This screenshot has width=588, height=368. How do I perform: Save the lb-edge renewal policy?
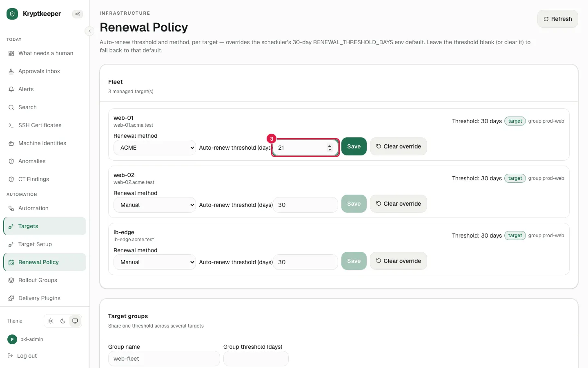(354, 261)
